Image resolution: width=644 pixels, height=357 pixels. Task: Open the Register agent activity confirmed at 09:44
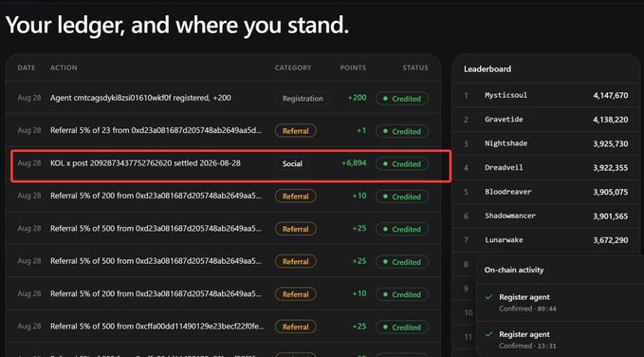[561, 302]
